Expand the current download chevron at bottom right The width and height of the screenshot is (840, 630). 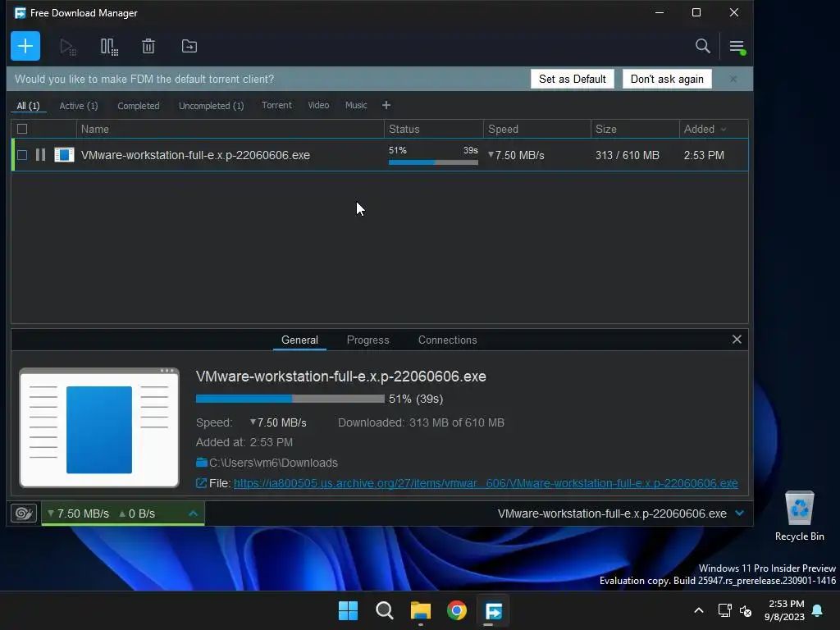740,514
